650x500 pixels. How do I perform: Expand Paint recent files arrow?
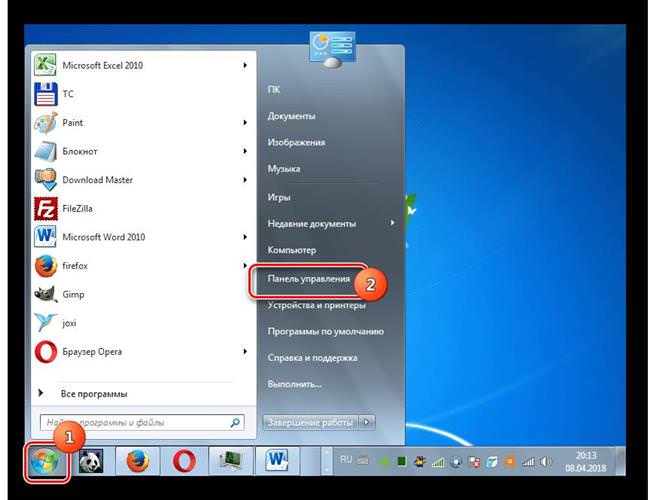click(x=245, y=123)
